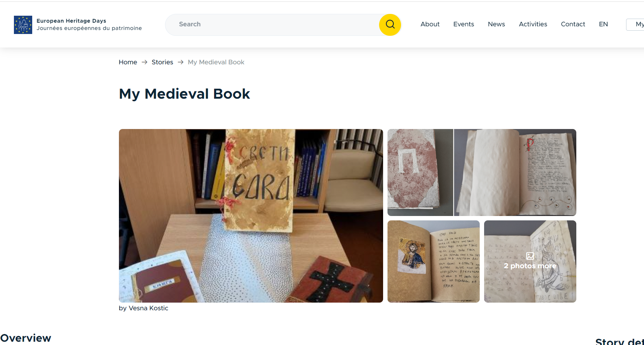Click the European Heritage Days logo icon
This screenshot has height=345, width=644.
click(23, 25)
